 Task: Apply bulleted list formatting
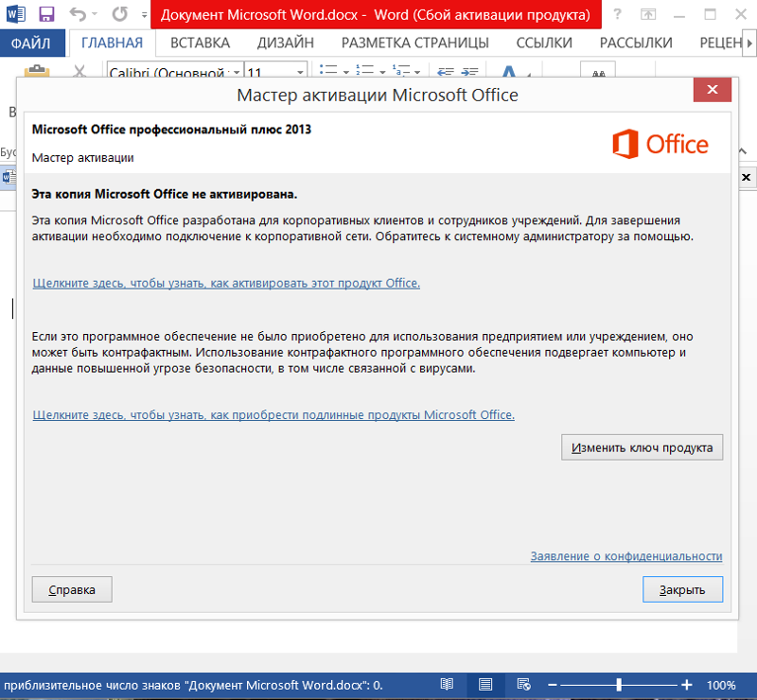coord(328,71)
